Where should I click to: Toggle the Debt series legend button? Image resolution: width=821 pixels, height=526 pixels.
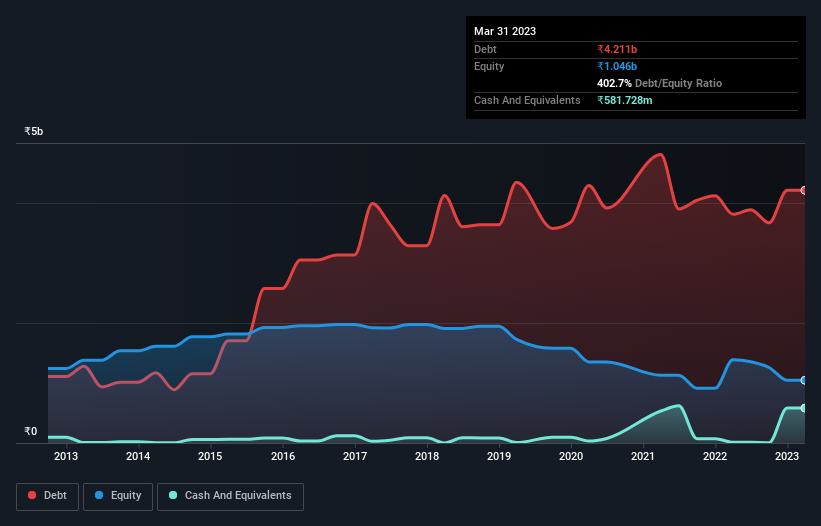click(47, 496)
